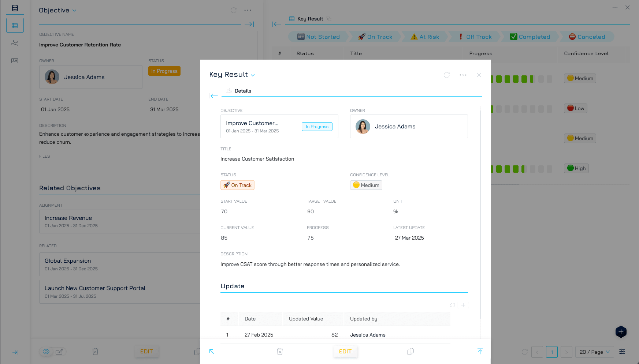The width and height of the screenshot is (639, 364).
Task: Filter key results by Off Track
Action: [x=475, y=37]
